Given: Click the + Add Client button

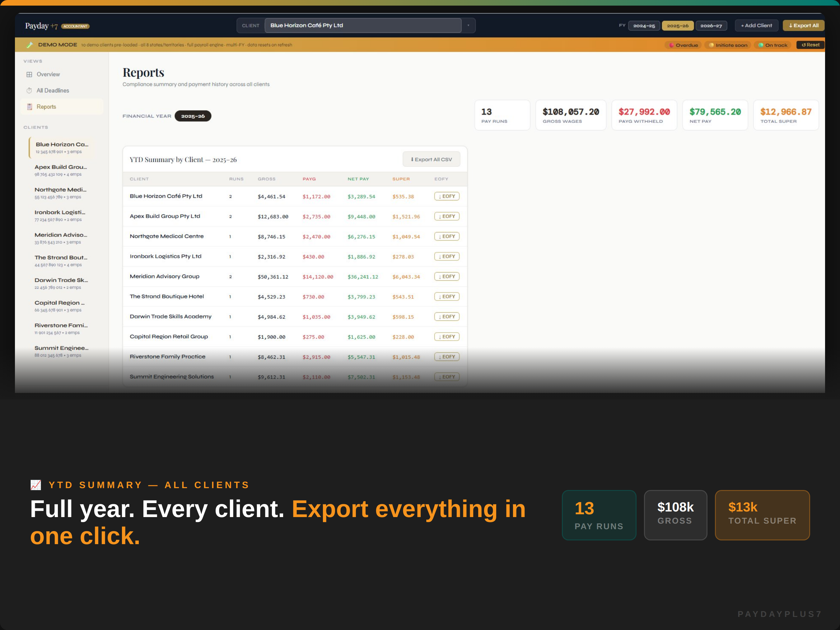Looking at the screenshot, I should point(756,26).
